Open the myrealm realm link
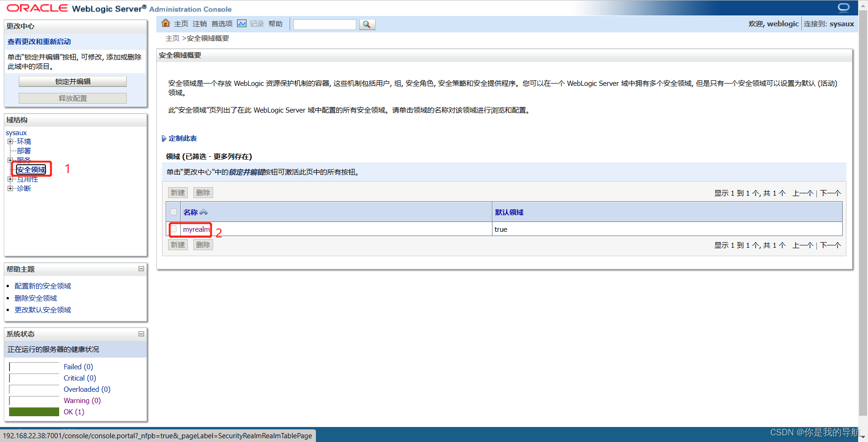 click(x=196, y=229)
